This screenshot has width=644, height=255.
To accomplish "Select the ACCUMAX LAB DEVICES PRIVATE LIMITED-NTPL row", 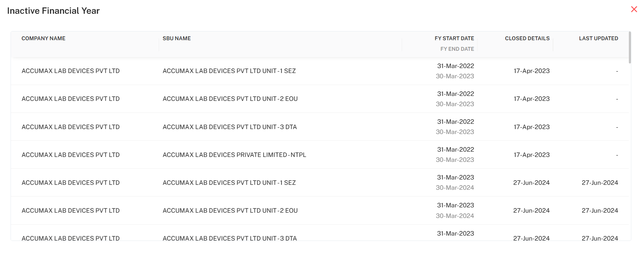I will [x=234, y=155].
